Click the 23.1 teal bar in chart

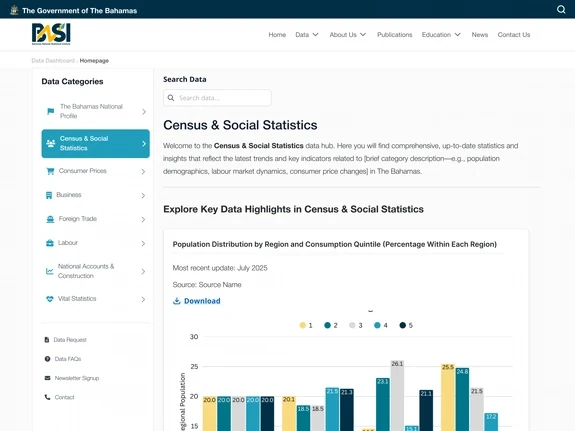(x=382, y=404)
